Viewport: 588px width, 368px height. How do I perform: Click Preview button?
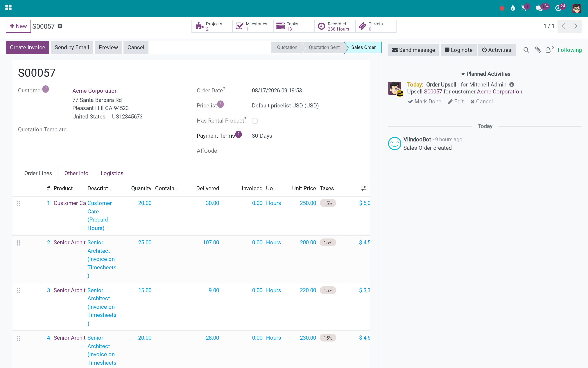click(x=108, y=47)
